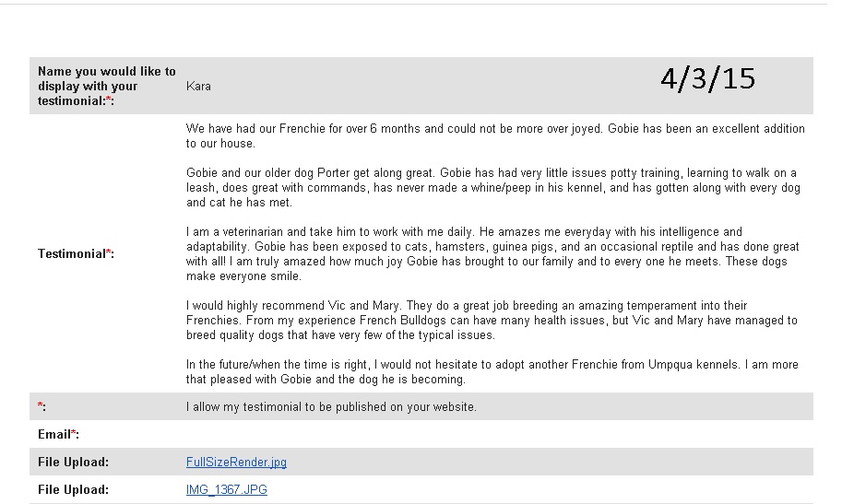This screenshot has height=504, width=842.
Task: Click the second File Upload label
Action: point(73,489)
